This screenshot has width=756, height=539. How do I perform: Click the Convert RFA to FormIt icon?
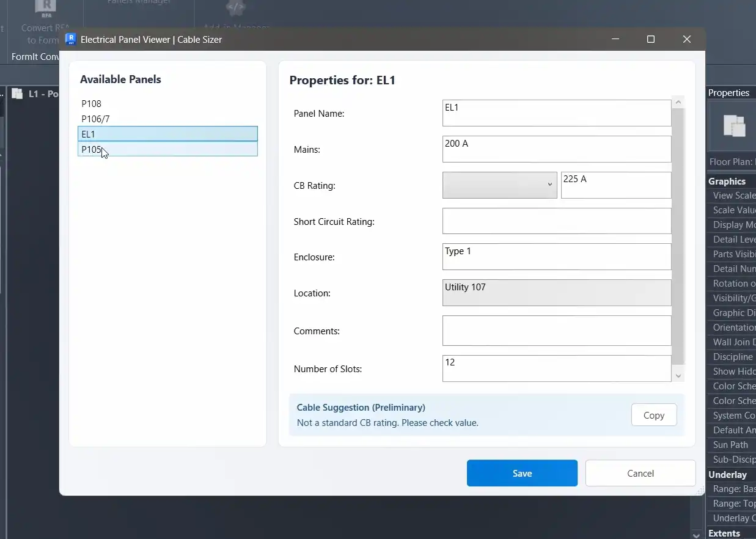(45, 9)
